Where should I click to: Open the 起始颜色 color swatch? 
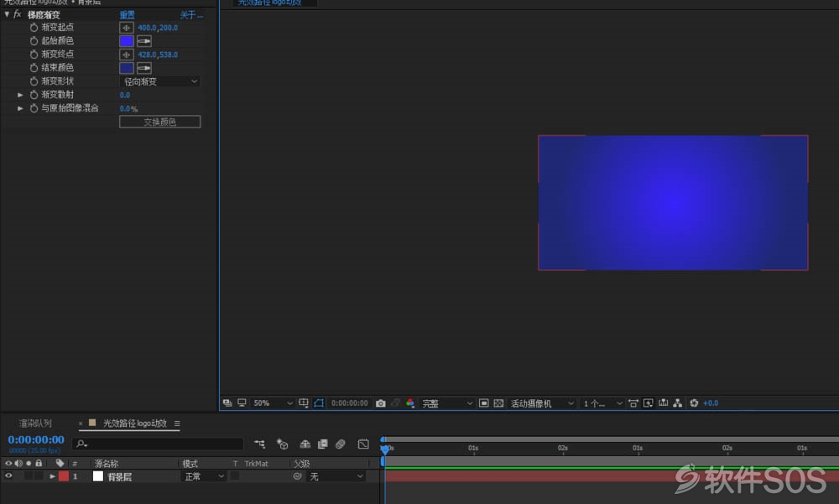coord(127,41)
